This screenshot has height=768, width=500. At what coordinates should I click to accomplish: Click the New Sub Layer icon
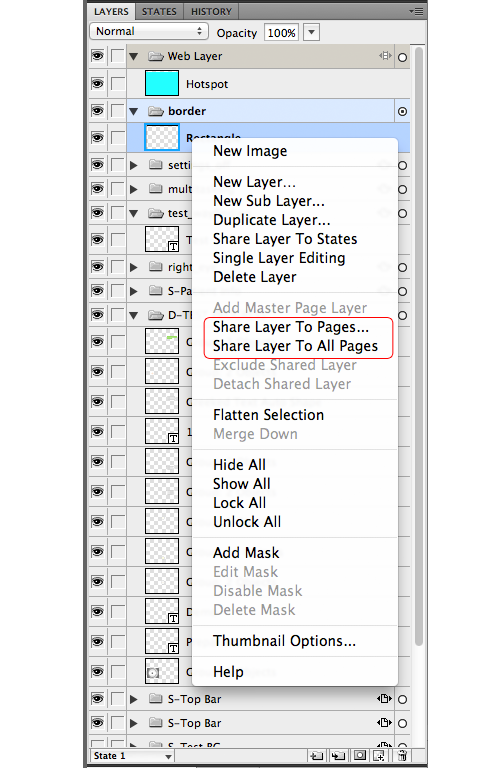(338, 756)
